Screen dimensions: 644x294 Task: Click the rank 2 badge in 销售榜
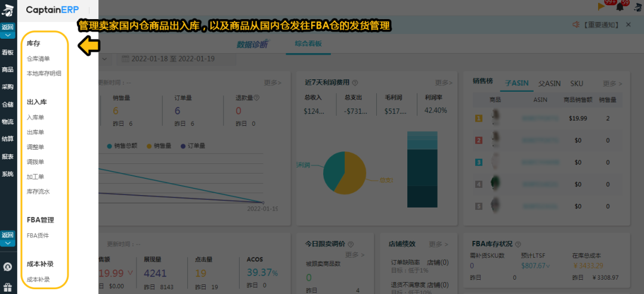(x=478, y=140)
